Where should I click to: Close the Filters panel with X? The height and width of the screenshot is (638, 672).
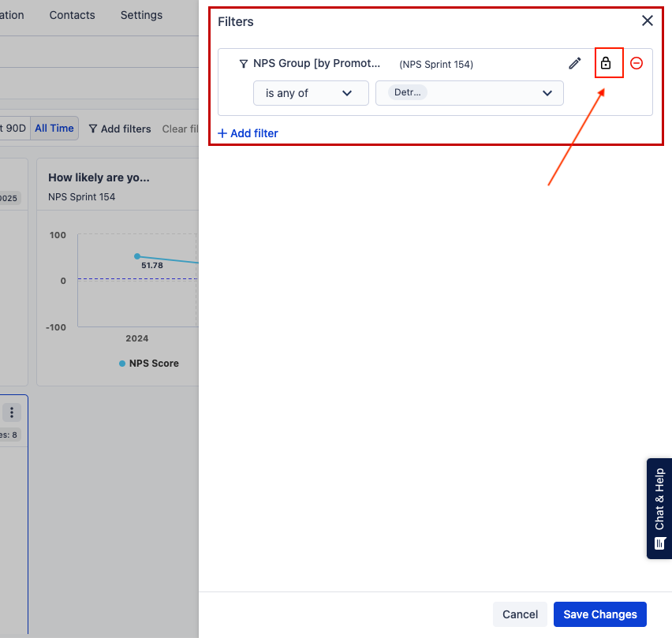tap(648, 21)
